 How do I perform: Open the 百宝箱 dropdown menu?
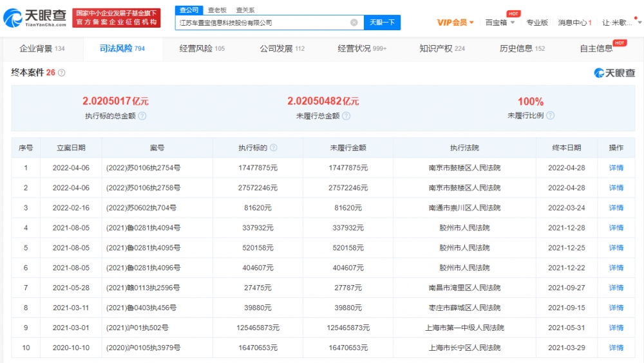tap(500, 23)
